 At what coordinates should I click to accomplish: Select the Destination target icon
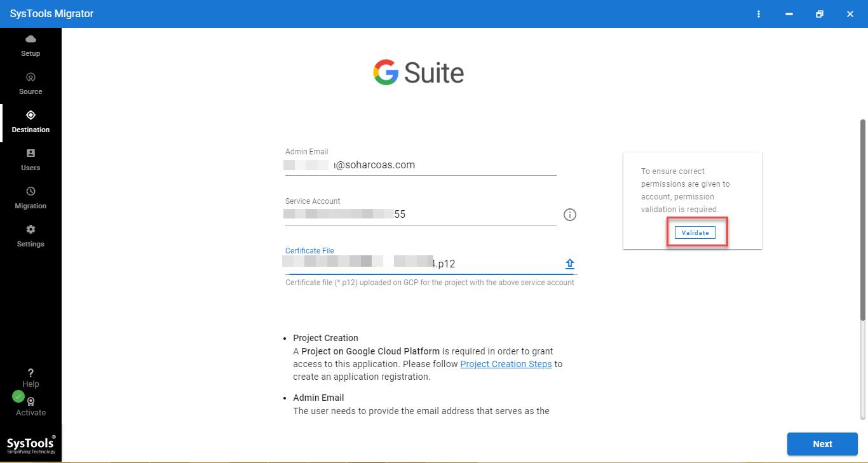[31, 116]
